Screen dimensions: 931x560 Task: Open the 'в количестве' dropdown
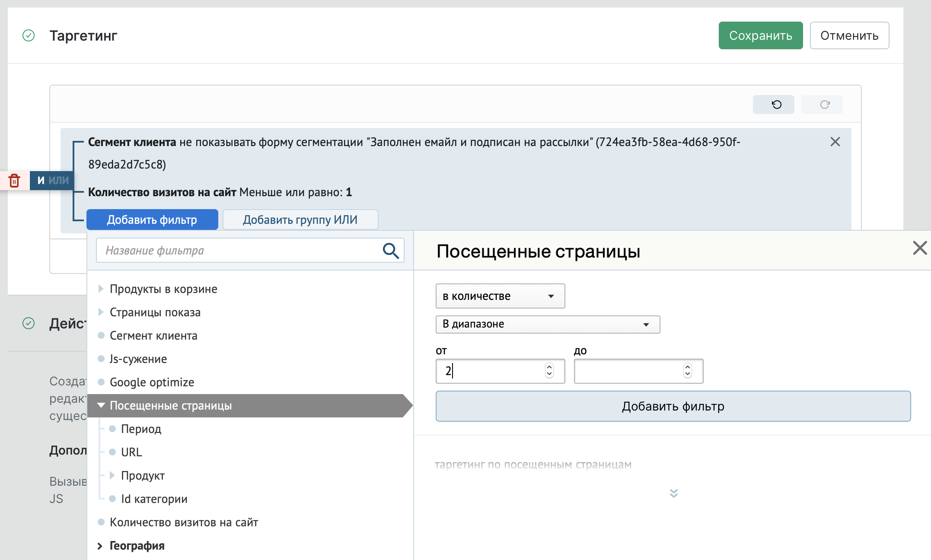(500, 296)
